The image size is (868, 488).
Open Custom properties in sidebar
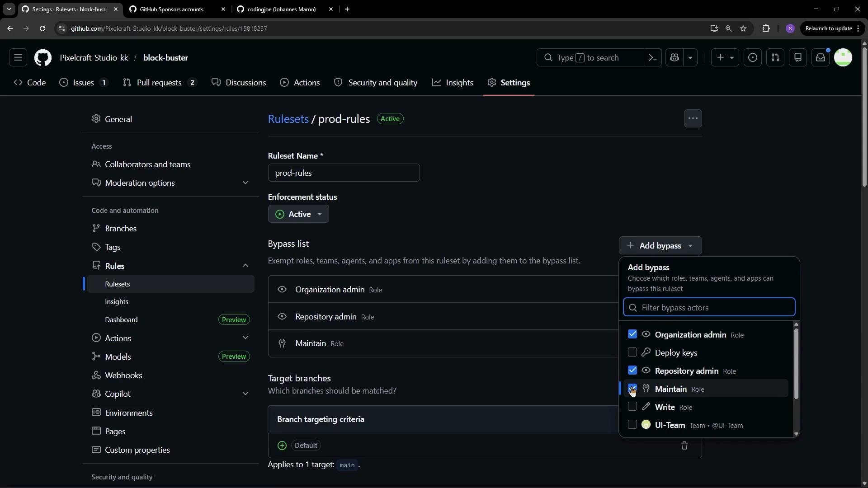pyautogui.click(x=170, y=450)
